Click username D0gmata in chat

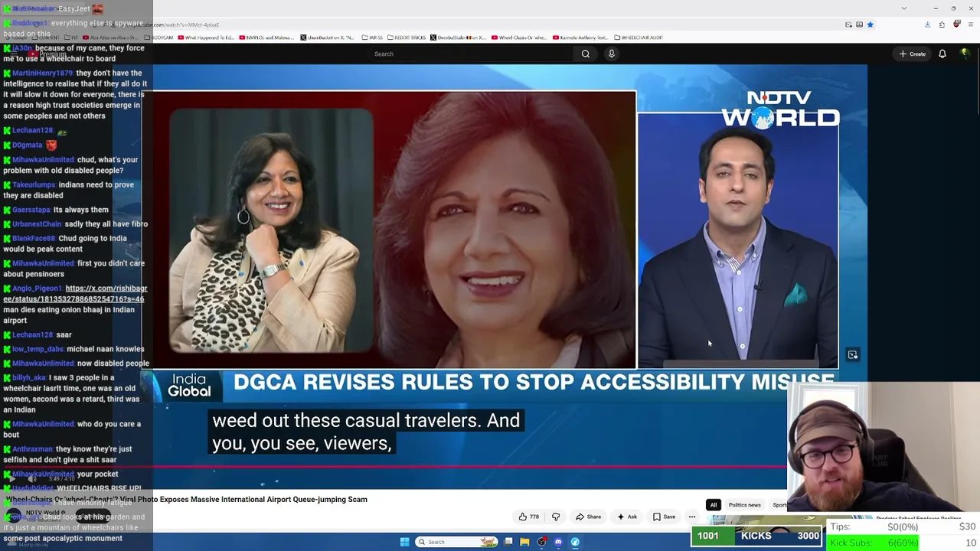click(x=28, y=145)
